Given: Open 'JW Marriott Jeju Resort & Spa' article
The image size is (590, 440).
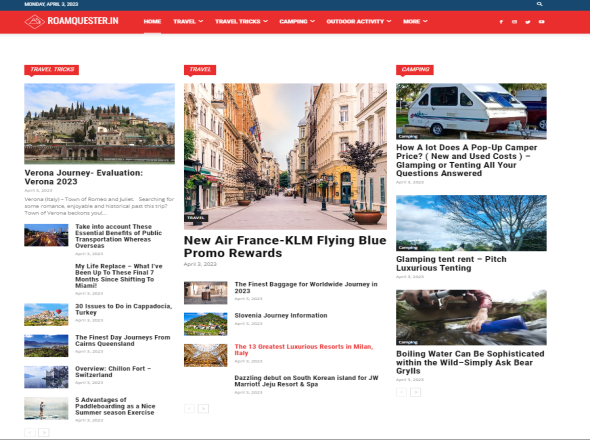Looking at the screenshot, I should tap(306, 381).
